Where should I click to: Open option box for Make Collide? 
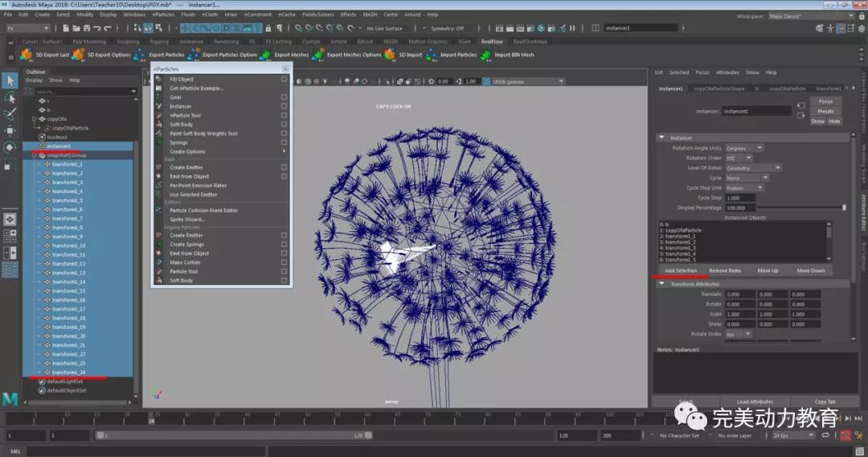pos(285,262)
